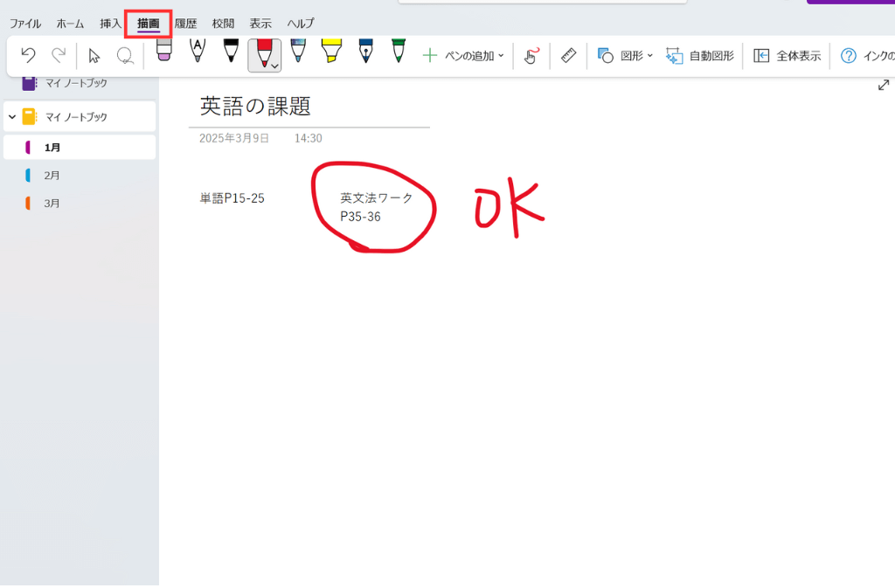Pick the Eraser tool

pos(163,52)
